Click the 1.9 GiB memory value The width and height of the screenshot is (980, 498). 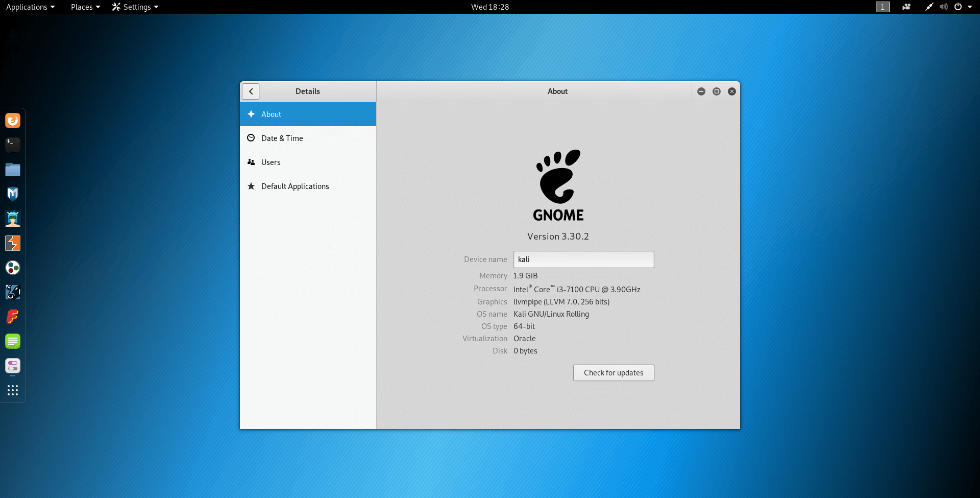pos(525,276)
